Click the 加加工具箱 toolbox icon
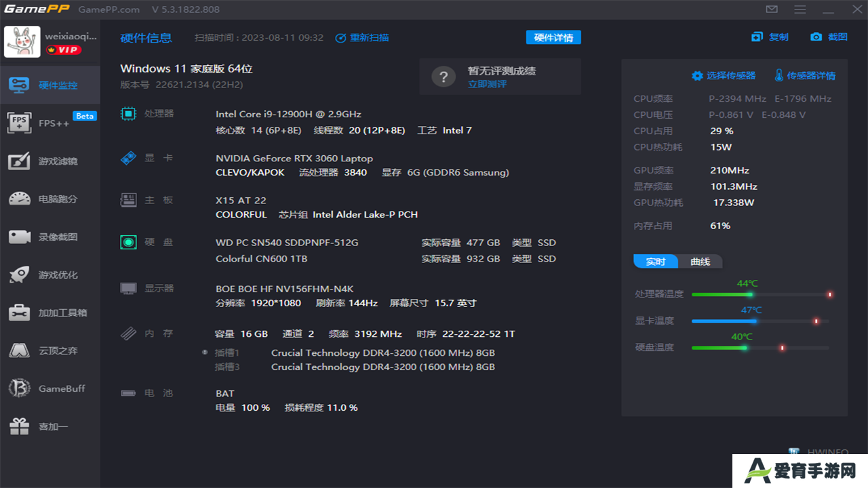This screenshot has width=868, height=488. click(19, 312)
